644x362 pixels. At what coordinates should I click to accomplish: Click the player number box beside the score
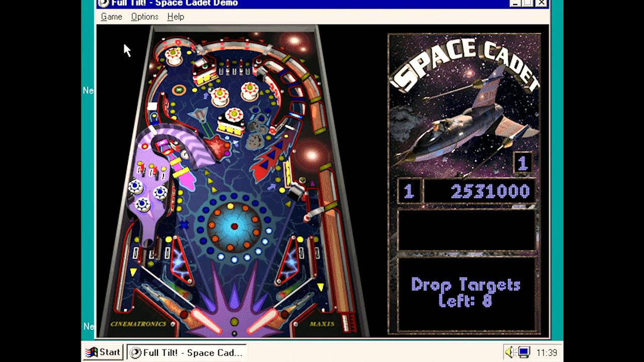[409, 192]
